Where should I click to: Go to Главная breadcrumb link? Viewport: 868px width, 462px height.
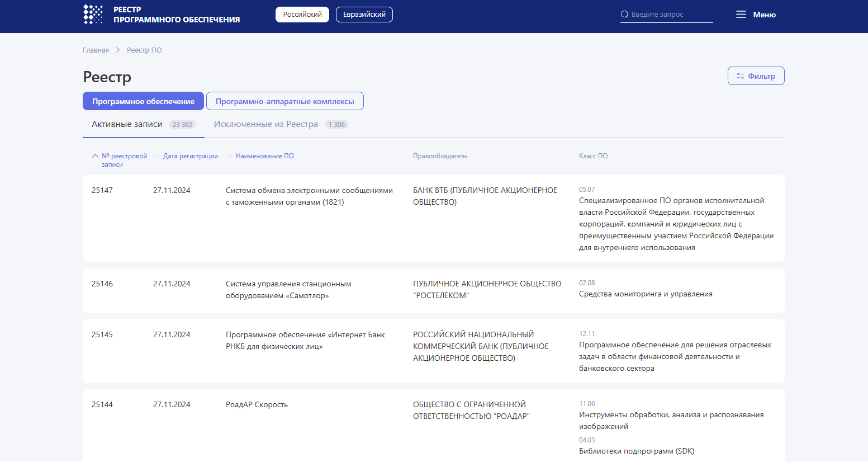click(x=96, y=50)
